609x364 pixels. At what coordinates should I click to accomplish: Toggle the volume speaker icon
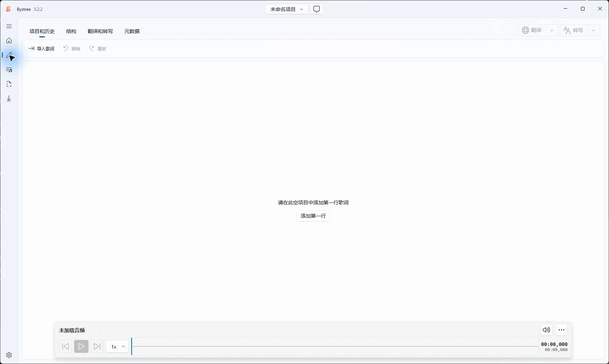[x=546, y=330]
